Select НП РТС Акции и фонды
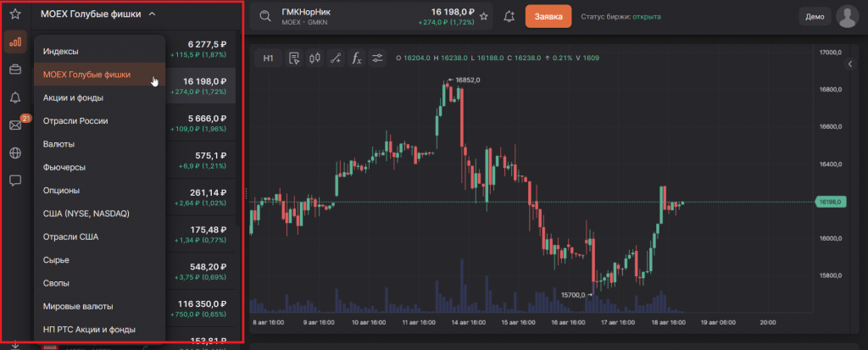The width and height of the screenshot is (868, 350). [x=100, y=329]
